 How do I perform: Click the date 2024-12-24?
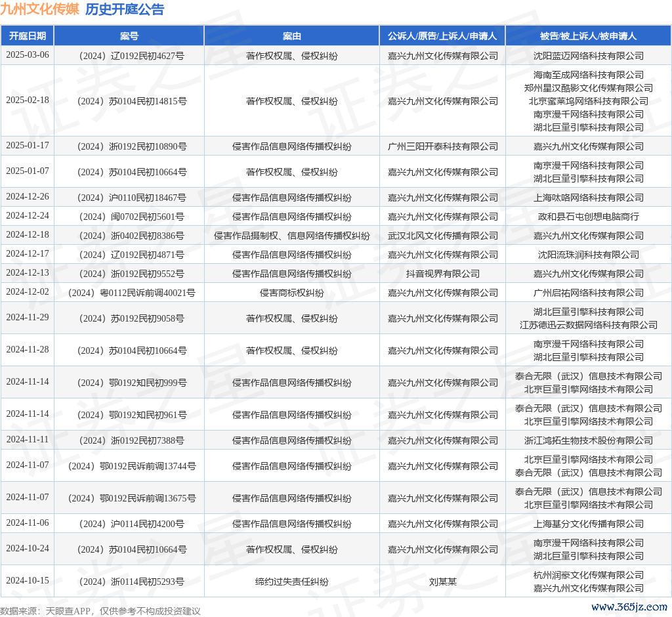coord(28,216)
